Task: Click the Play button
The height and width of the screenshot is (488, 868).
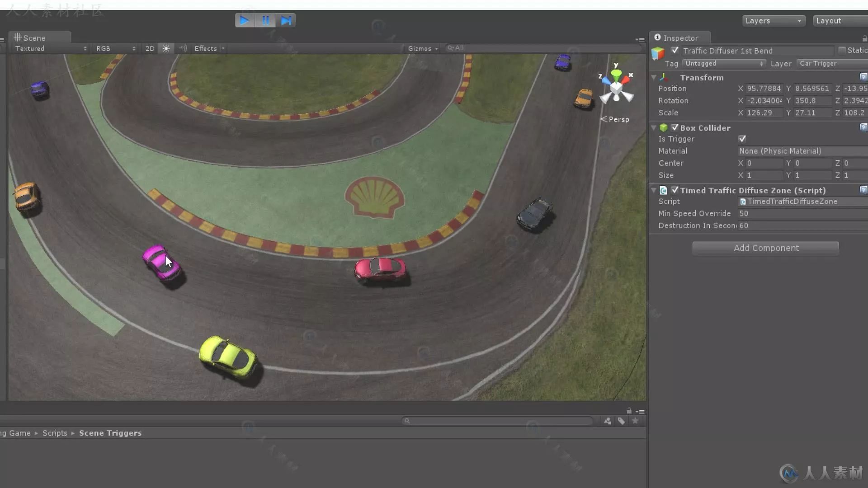Action: coord(245,20)
